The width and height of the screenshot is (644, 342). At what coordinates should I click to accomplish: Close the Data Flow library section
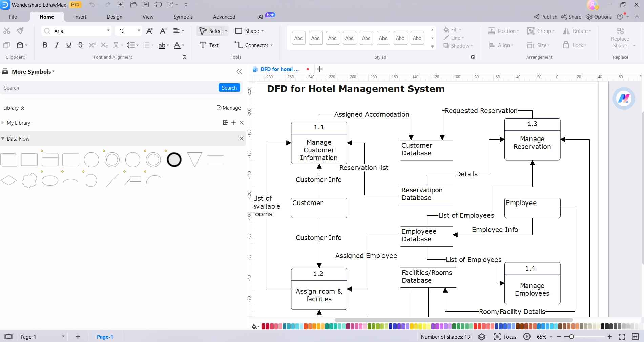pyautogui.click(x=242, y=138)
